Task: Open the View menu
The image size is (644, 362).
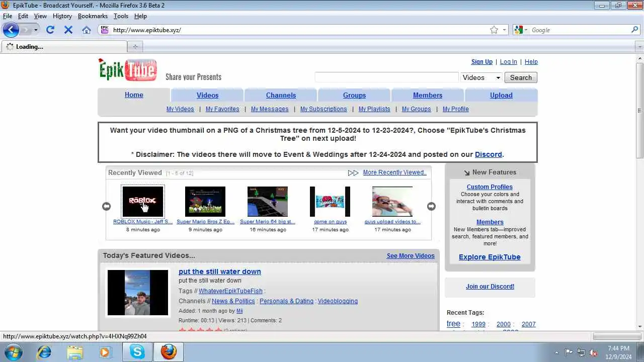Action: tap(40, 16)
